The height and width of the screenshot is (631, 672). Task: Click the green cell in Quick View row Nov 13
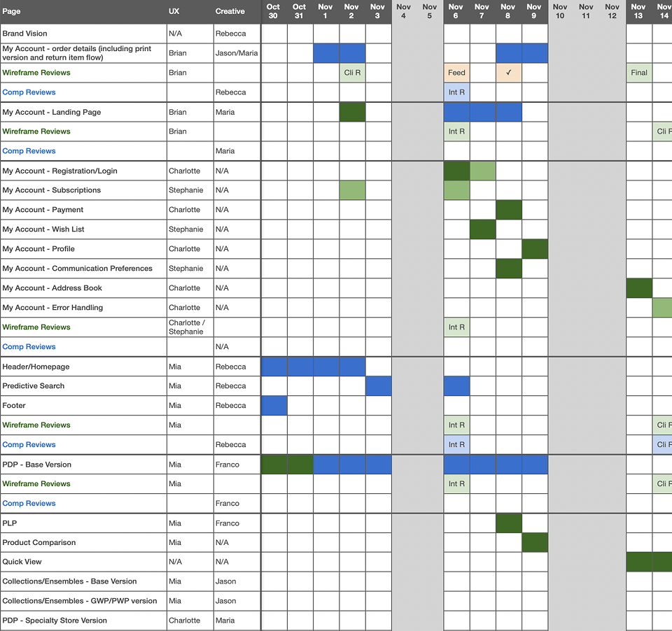[638, 561]
